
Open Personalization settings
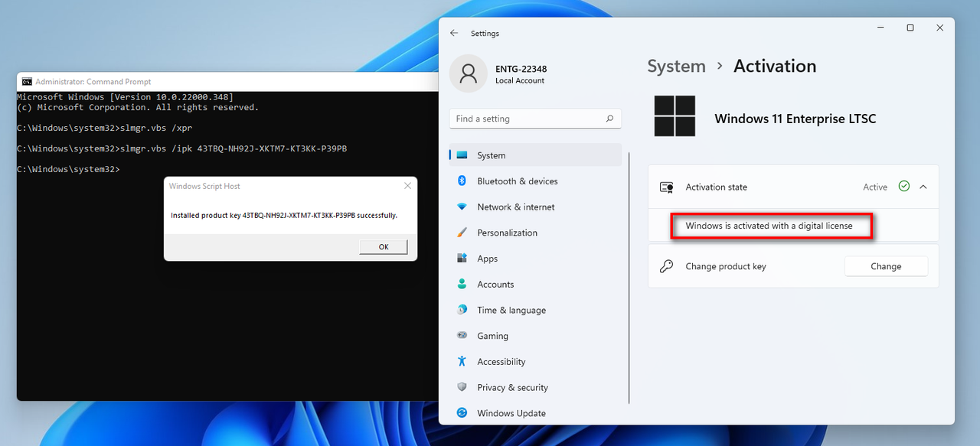[535, 233]
